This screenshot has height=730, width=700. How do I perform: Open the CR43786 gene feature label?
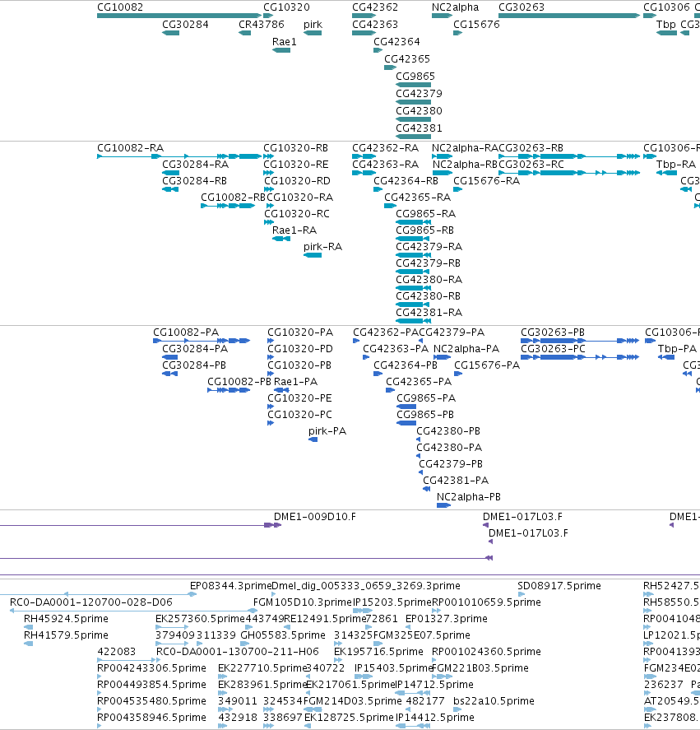pyautogui.click(x=261, y=25)
